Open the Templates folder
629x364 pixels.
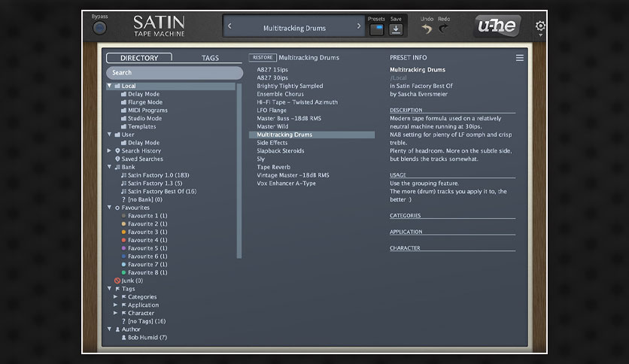click(138, 126)
